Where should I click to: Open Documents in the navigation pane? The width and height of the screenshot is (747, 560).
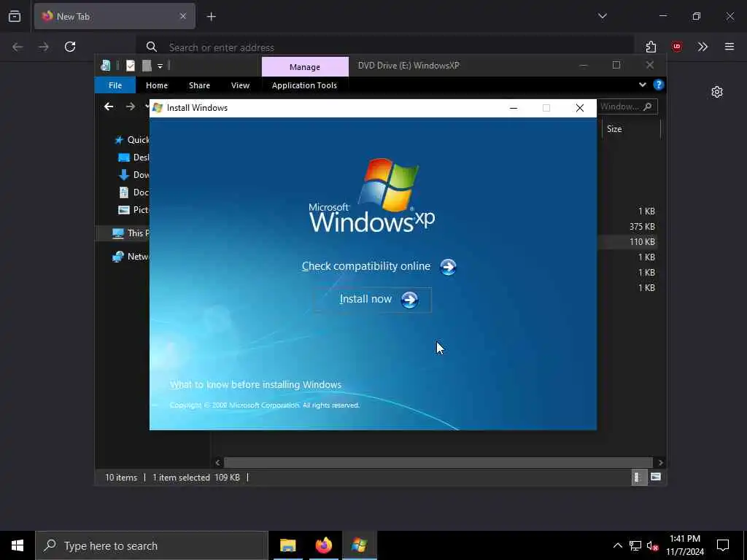coord(133,192)
